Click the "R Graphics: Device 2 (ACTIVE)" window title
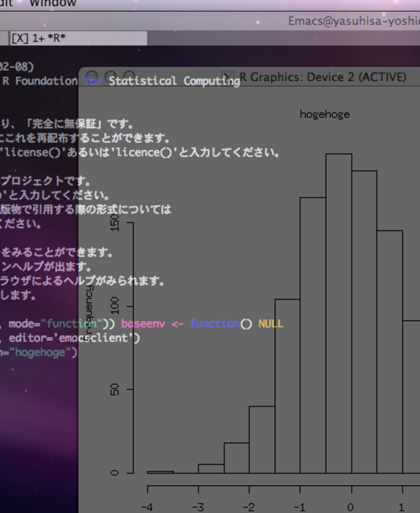This screenshot has height=513, width=420. [x=323, y=77]
